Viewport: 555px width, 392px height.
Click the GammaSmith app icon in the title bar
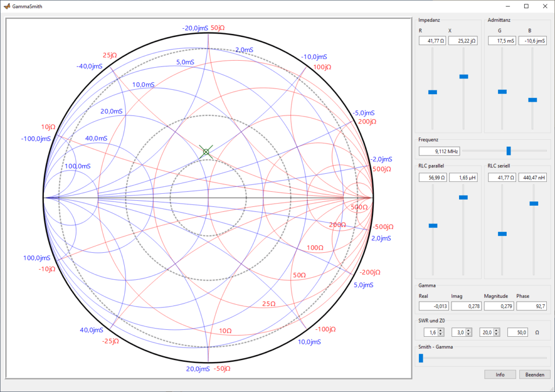(7, 6)
